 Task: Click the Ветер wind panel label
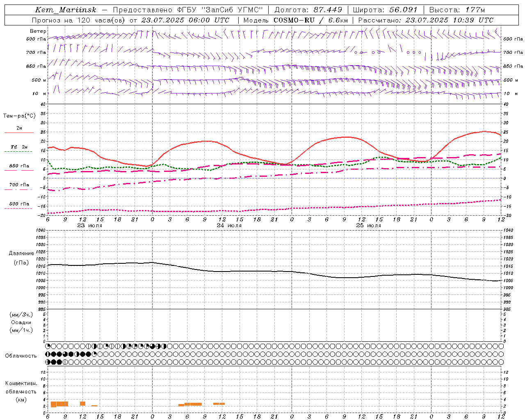[38, 31]
